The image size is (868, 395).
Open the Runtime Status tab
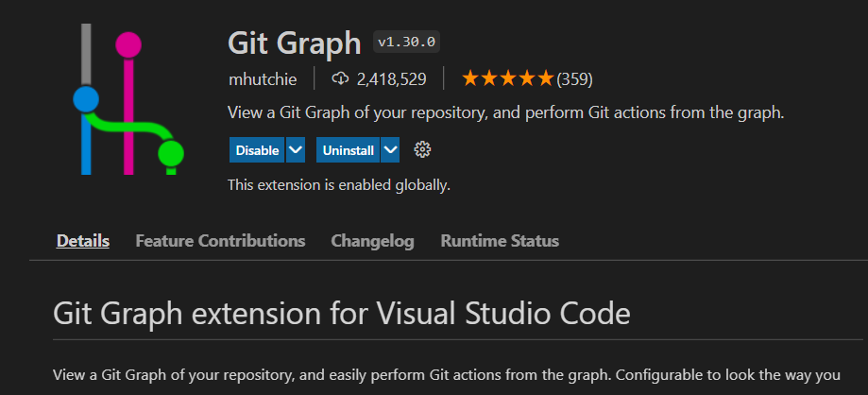click(x=500, y=241)
